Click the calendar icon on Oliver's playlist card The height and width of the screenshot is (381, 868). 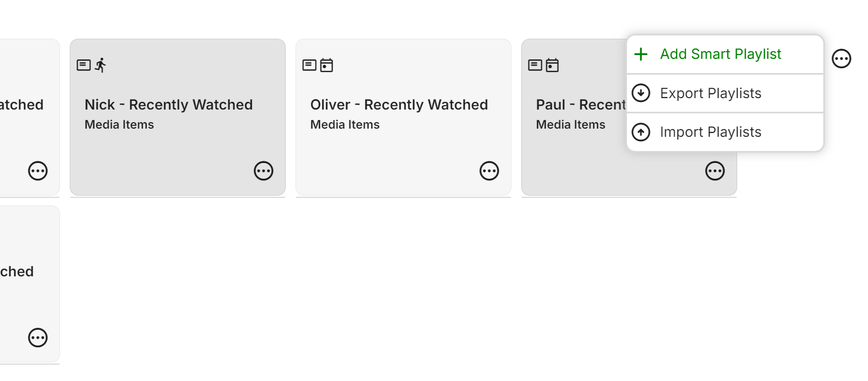click(327, 65)
